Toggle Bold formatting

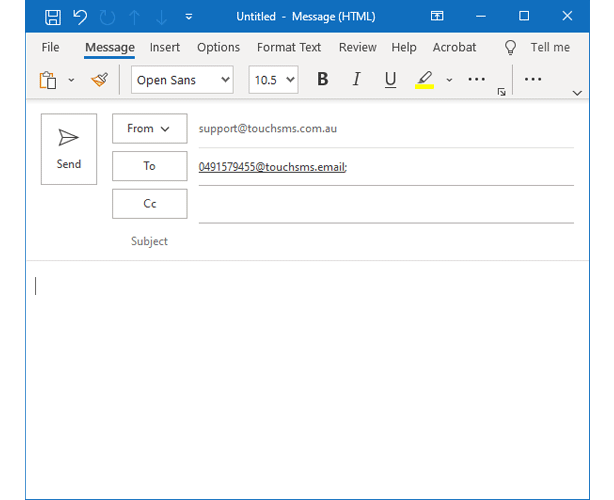322,80
